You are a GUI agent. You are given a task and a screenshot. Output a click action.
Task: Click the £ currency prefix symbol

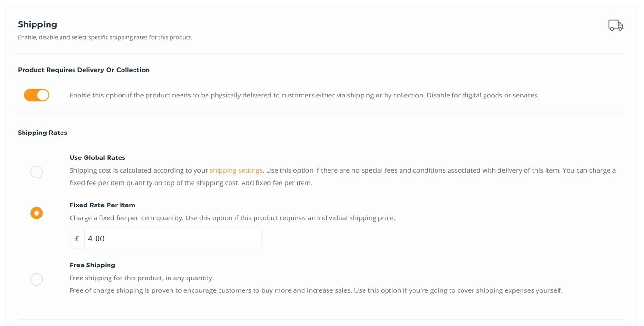[77, 239]
